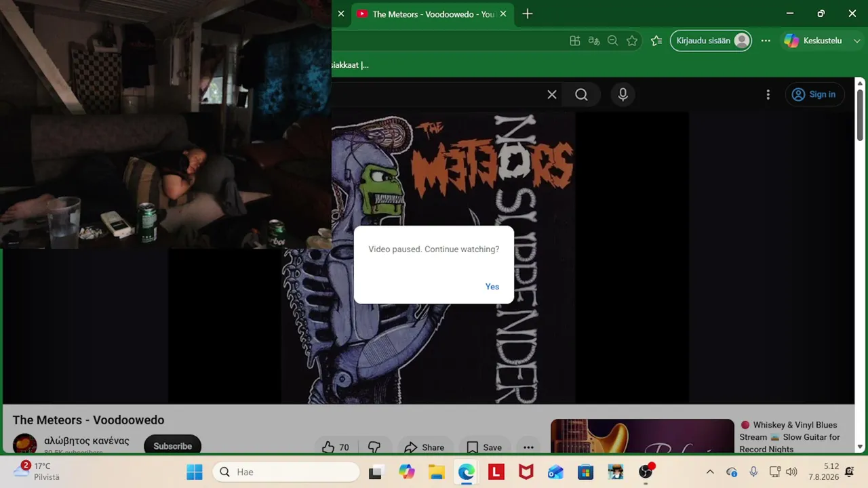The height and width of the screenshot is (488, 868).
Task: Start YouTube voice search with microphone
Action: coord(623,95)
